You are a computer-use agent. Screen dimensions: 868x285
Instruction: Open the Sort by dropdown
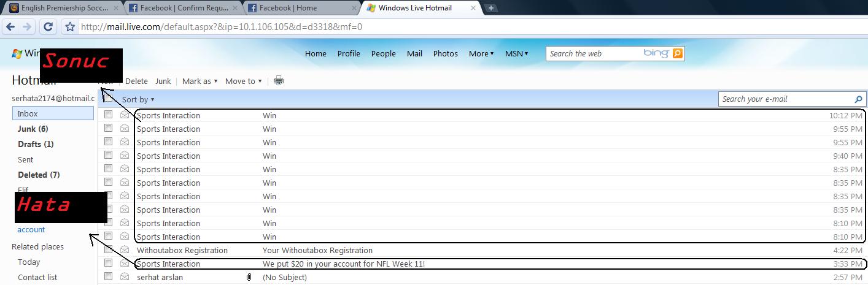(x=138, y=99)
